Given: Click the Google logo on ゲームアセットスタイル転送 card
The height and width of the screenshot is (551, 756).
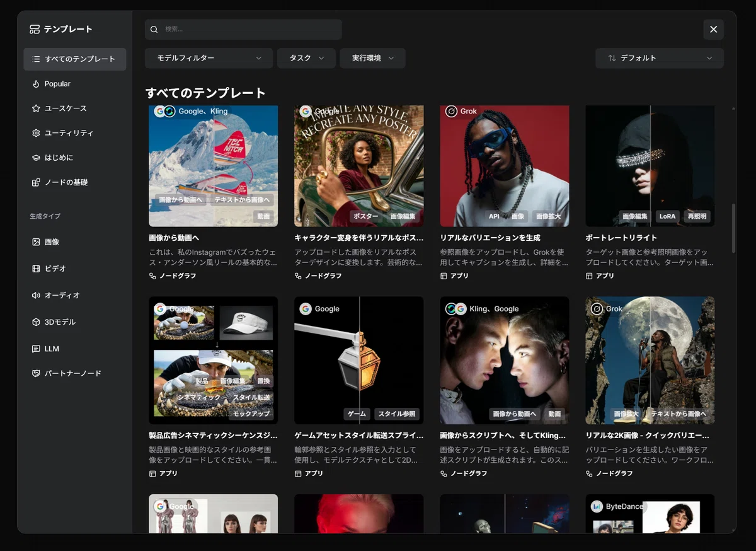Looking at the screenshot, I should (306, 309).
